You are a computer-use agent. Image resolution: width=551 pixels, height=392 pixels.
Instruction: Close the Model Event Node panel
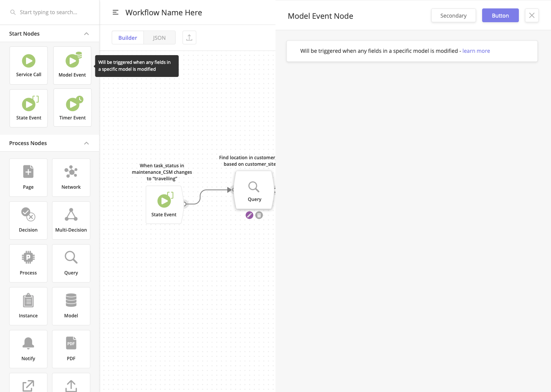(532, 15)
